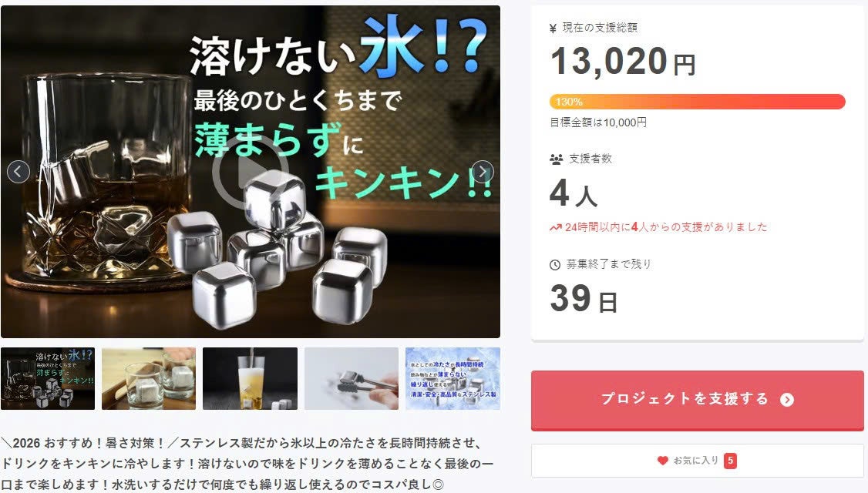Select the blue icy text thumbnail
The width and height of the screenshot is (868, 493).
point(453,378)
